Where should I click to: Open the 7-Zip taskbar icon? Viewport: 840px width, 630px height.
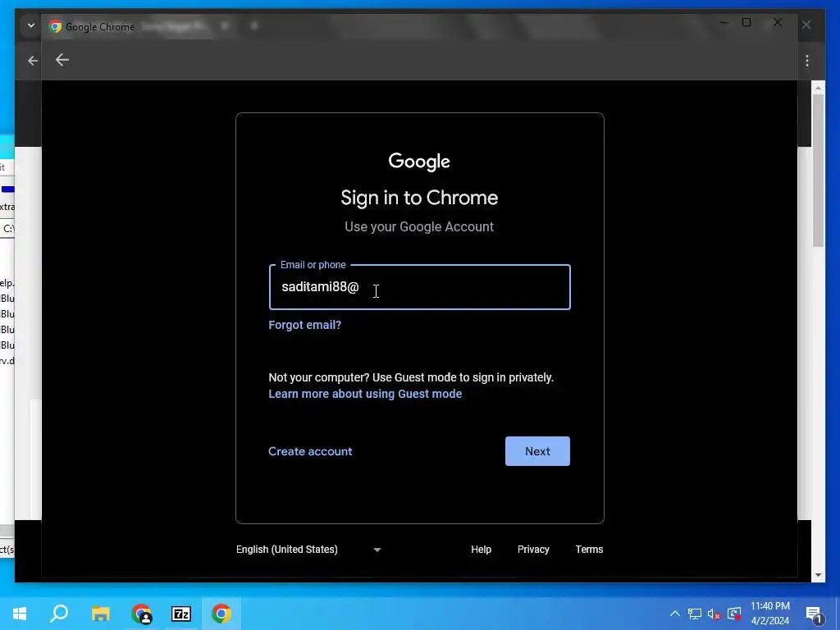point(181,614)
